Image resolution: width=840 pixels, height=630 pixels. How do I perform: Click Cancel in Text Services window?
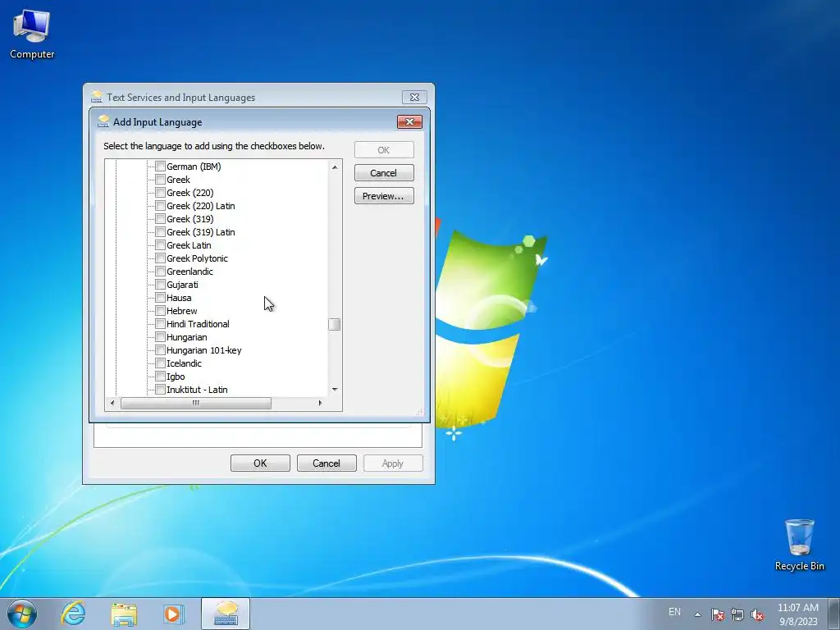[326, 463]
